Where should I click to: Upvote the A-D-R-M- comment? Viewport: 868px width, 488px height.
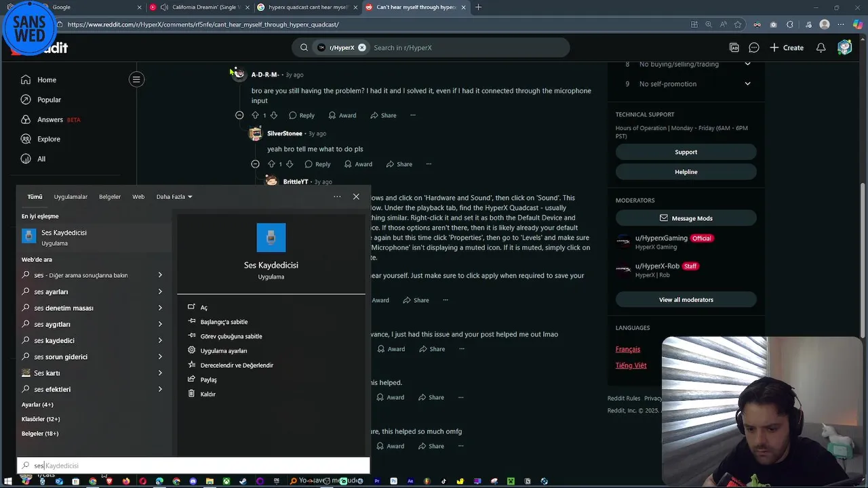coord(255,115)
